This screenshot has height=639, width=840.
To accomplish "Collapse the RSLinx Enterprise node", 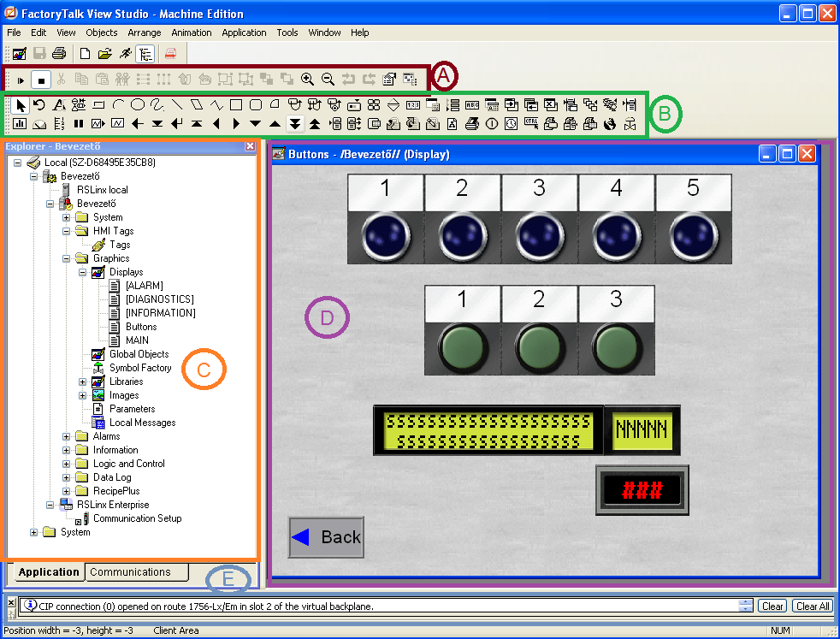I will point(50,505).
